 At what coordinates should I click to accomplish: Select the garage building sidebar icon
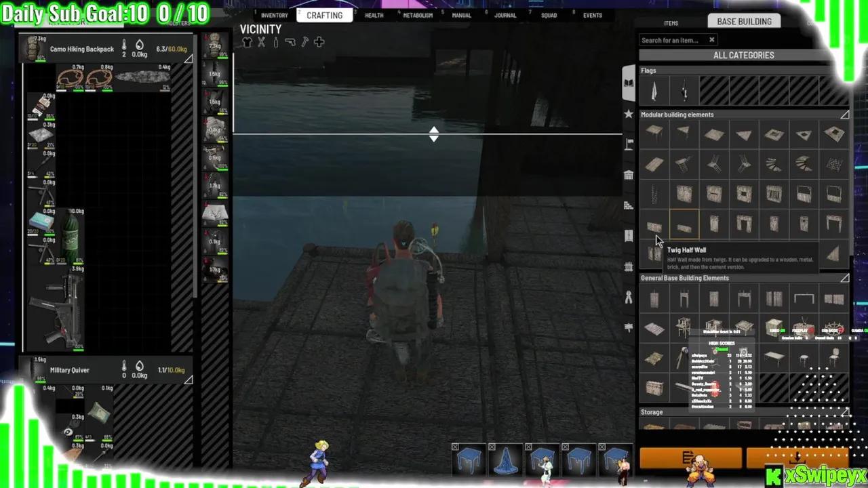(x=629, y=175)
